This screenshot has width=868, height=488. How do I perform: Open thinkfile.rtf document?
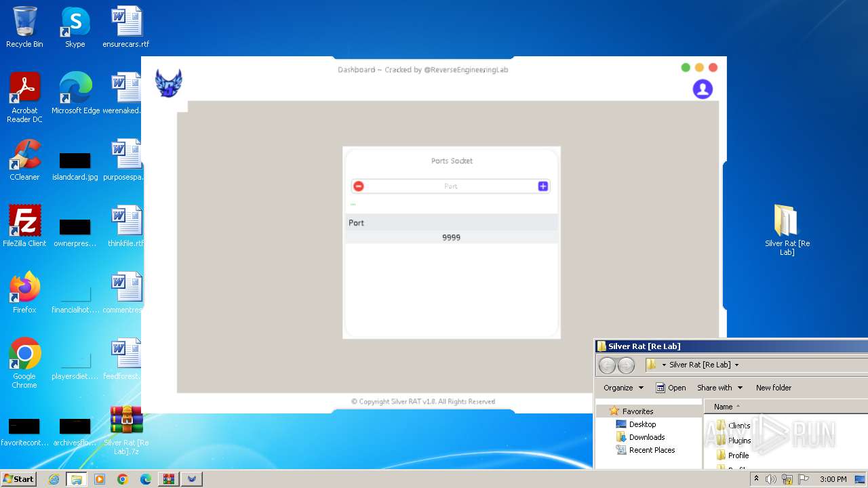click(125, 226)
